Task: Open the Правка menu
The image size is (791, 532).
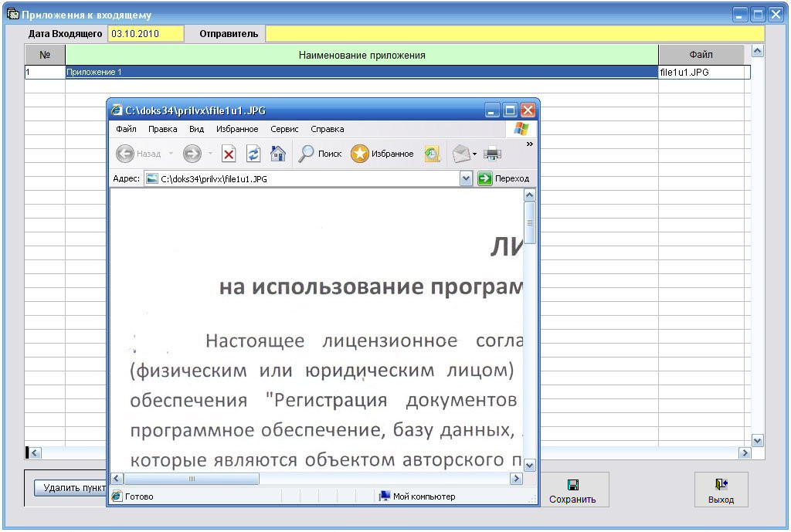Action: click(162, 129)
